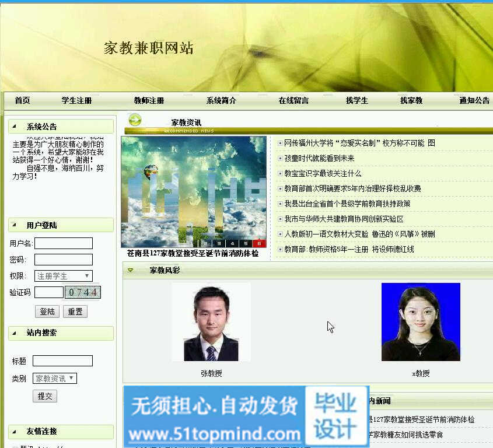The image size is (493, 448).
Task: Click bullet icon before 网传福州大学 news
Action: pyautogui.click(x=280, y=143)
